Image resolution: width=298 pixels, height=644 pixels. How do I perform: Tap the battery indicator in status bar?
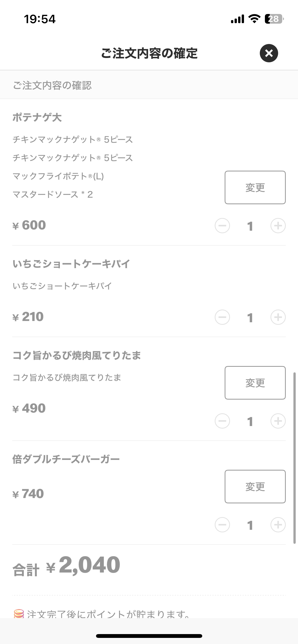pyautogui.click(x=274, y=19)
